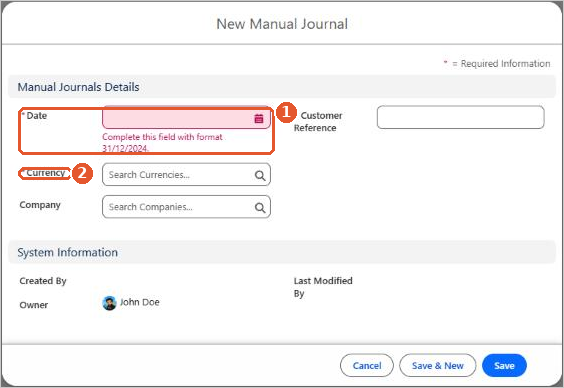Click the John Doe owner name
564x388 pixels.
[140, 302]
